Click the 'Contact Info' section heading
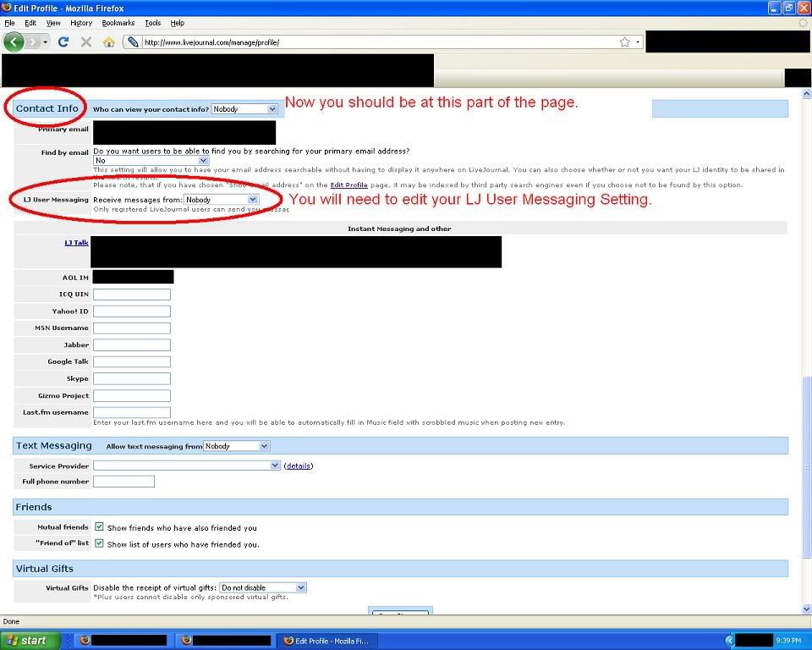812x650 pixels. [47, 108]
